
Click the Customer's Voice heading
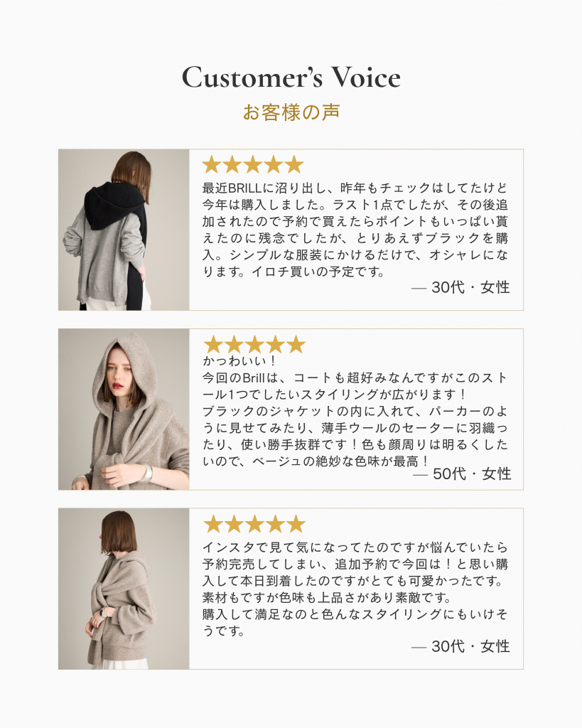point(291,77)
